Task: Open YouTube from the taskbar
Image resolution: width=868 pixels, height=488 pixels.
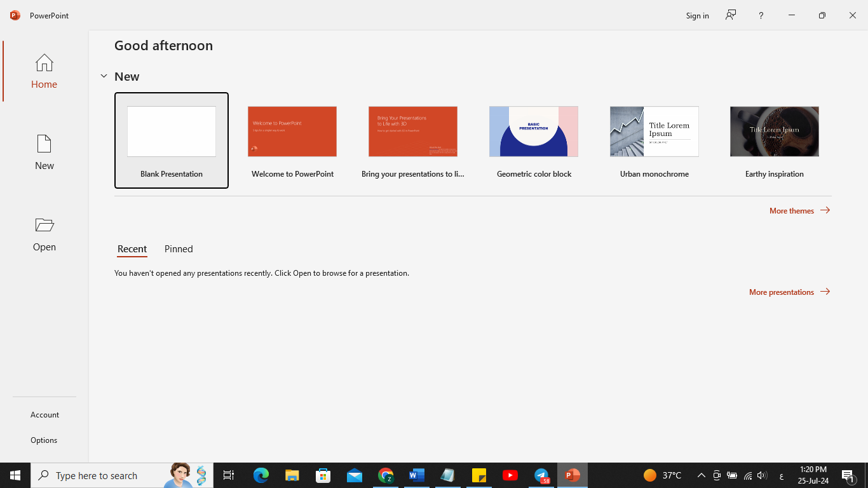Action: point(510,475)
